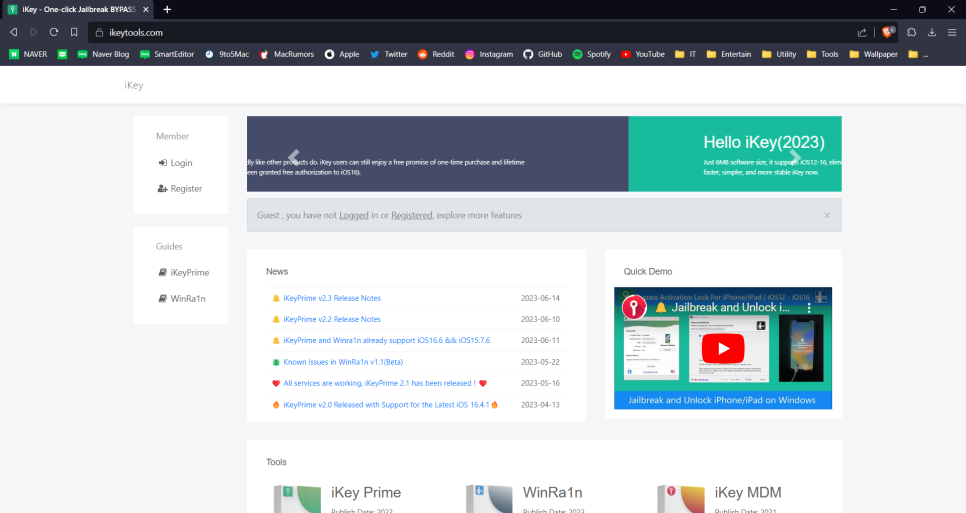Open the Naver Blog bookmark
The height and width of the screenshot is (513, 966).
pyautogui.click(x=103, y=54)
